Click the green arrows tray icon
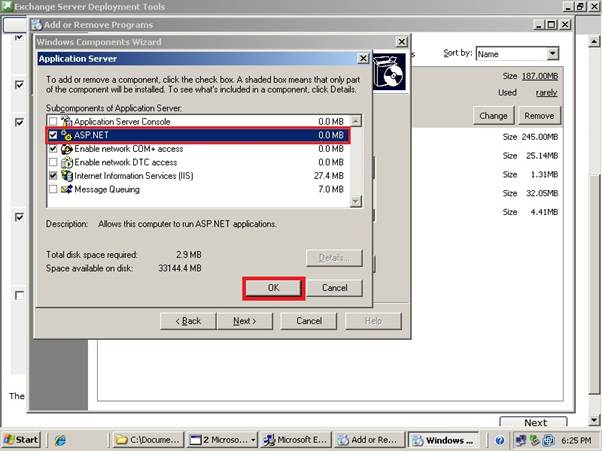602x451 pixels. 534,440
